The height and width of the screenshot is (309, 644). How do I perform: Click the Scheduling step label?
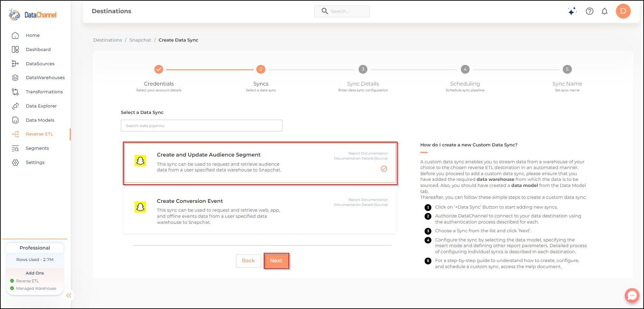point(465,84)
